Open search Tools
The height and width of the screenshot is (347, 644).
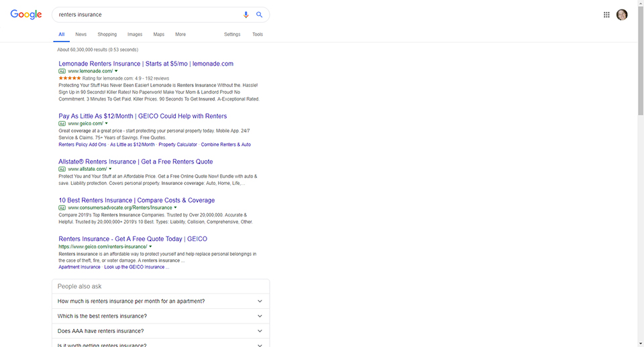point(258,34)
